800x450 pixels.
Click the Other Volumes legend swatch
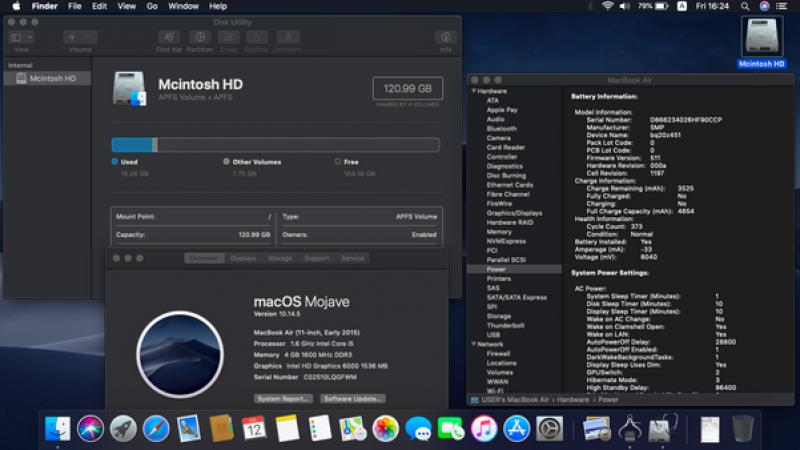(x=226, y=161)
